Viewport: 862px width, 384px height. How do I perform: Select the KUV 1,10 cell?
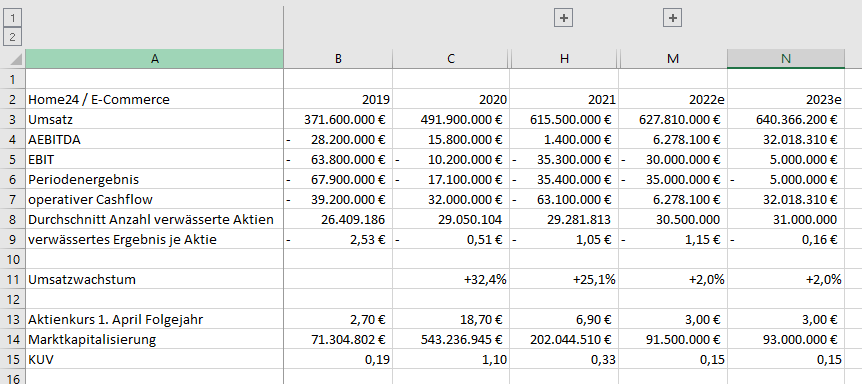(x=451, y=359)
